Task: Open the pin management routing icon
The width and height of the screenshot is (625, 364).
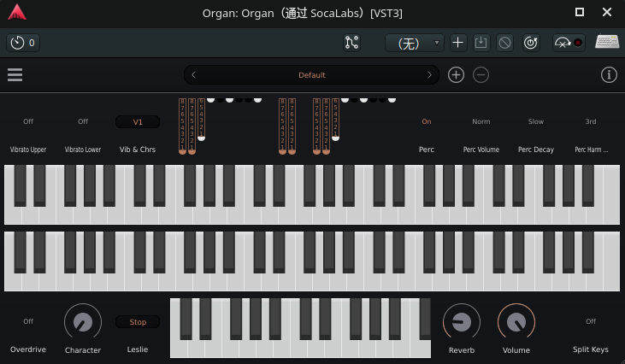Action: pos(351,43)
